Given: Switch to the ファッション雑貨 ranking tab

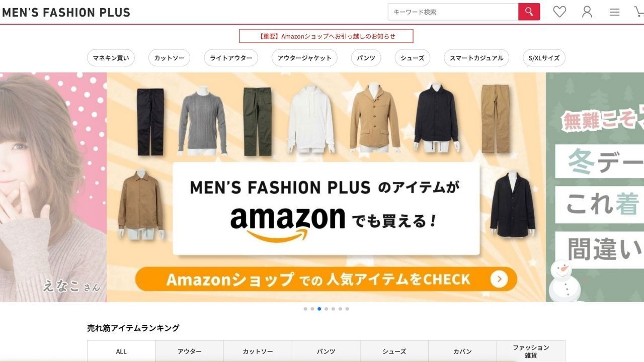Looking at the screenshot, I should point(531,351).
